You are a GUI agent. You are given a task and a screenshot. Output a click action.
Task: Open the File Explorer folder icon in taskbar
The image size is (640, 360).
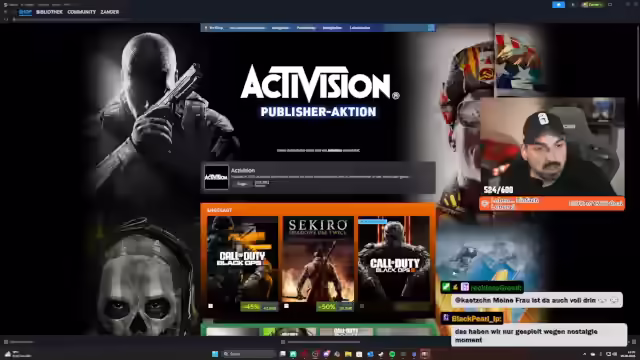coord(348,354)
